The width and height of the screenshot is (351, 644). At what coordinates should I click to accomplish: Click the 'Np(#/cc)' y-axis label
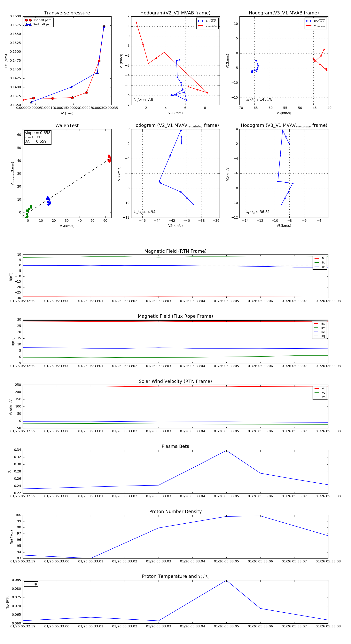(11, 537)
